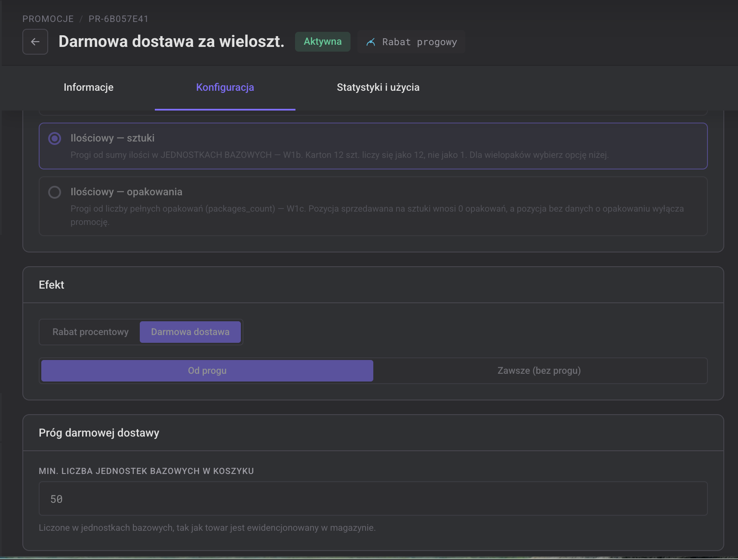This screenshot has width=738, height=560.
Task: Open the Informacje tab
Action: pos(89,87)
